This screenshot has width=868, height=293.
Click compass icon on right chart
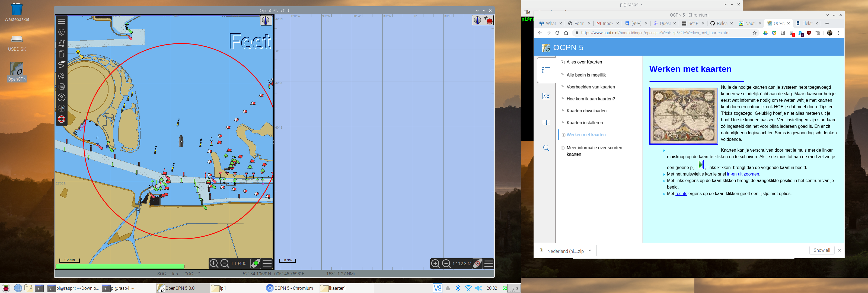tap(477, 20)
